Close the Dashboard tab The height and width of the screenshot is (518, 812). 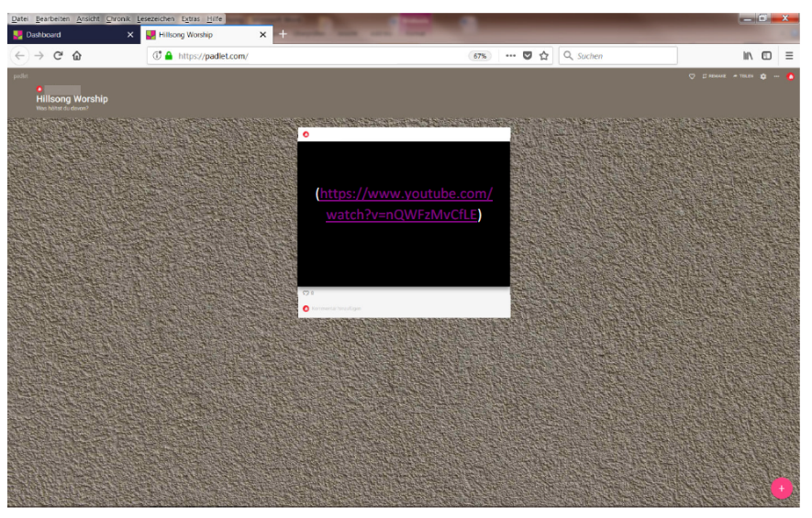[130, 35]
